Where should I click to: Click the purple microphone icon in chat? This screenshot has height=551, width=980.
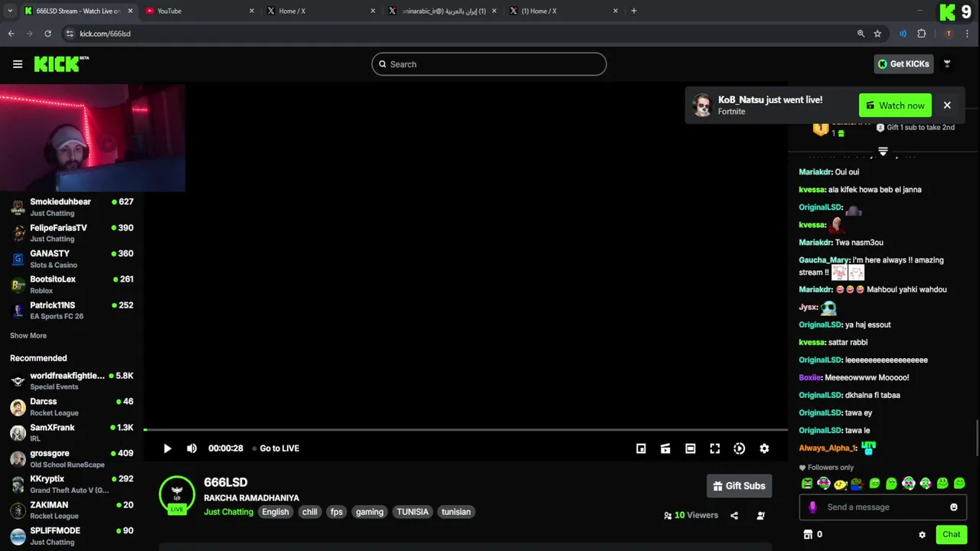tap(812, 507)
